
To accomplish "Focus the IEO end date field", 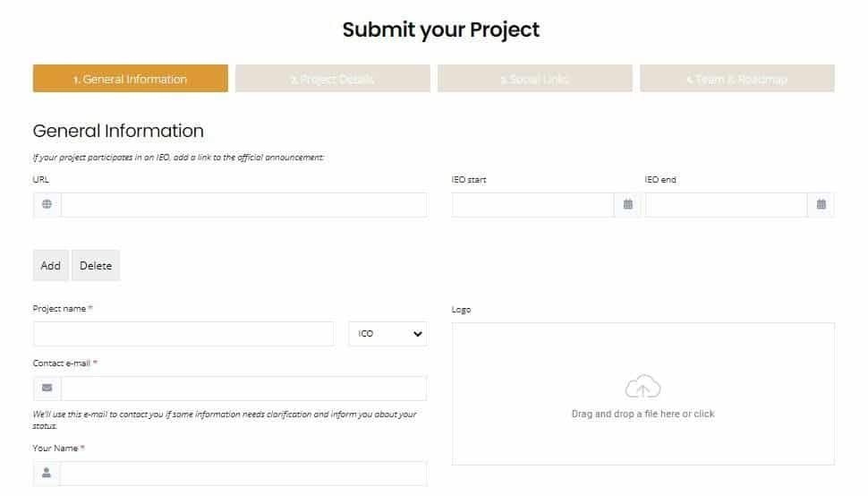I will tap(727, 205).
